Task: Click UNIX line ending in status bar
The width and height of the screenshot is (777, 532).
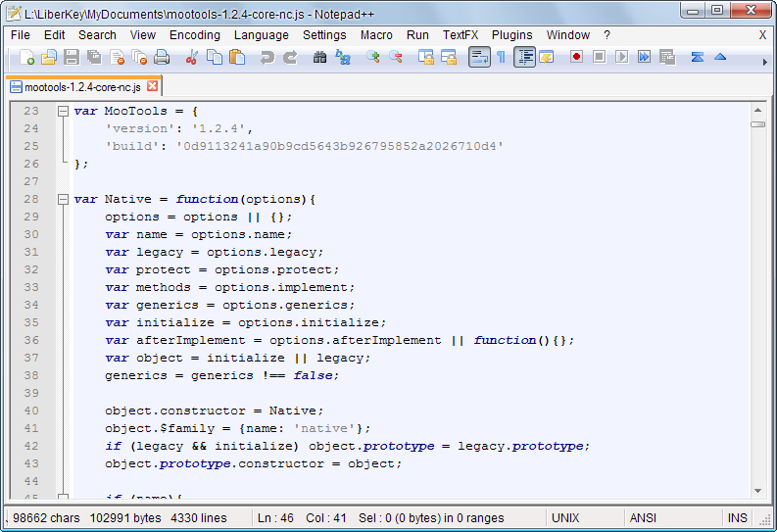Action: [x=565, y=518]
